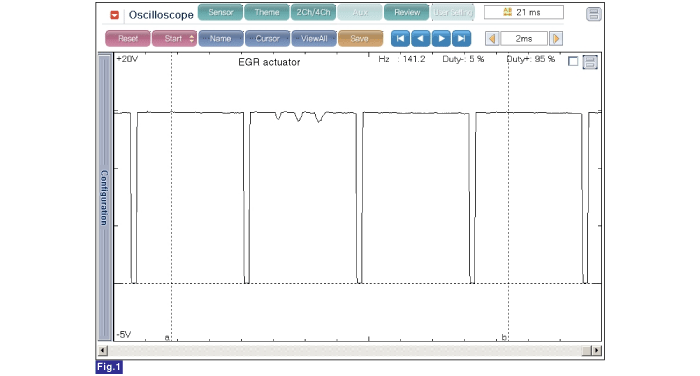Click the Cursor button
Viewport: 700px width, 376px height.
(267, 38)
